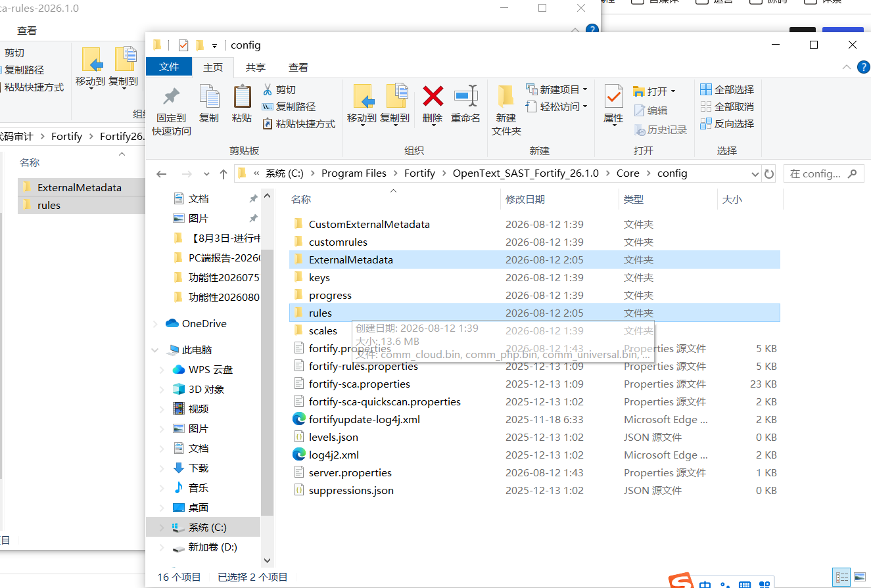This screenshot has width=871, height=588.
Task: Click Pin to Quick access (固定到快速访问) icon
Action: [x=172, y=97]
